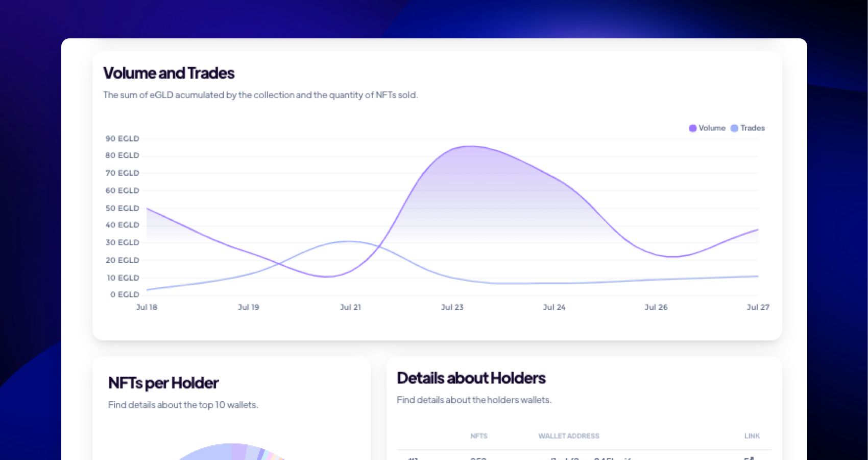Click the Volume and Trades heading
This screenshot has height=460, width=868.
click(168, 73)
